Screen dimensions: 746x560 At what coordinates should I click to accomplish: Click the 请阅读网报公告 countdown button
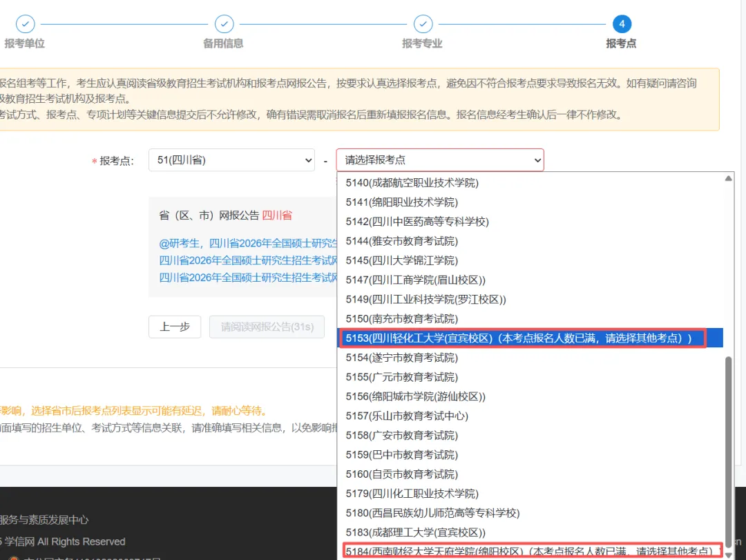267,327
